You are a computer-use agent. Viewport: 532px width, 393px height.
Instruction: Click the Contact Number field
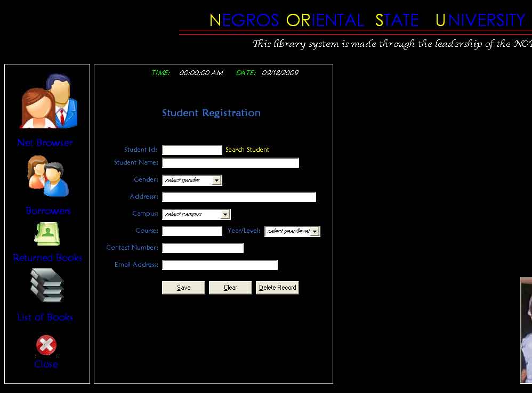click(x=203, y=248)
